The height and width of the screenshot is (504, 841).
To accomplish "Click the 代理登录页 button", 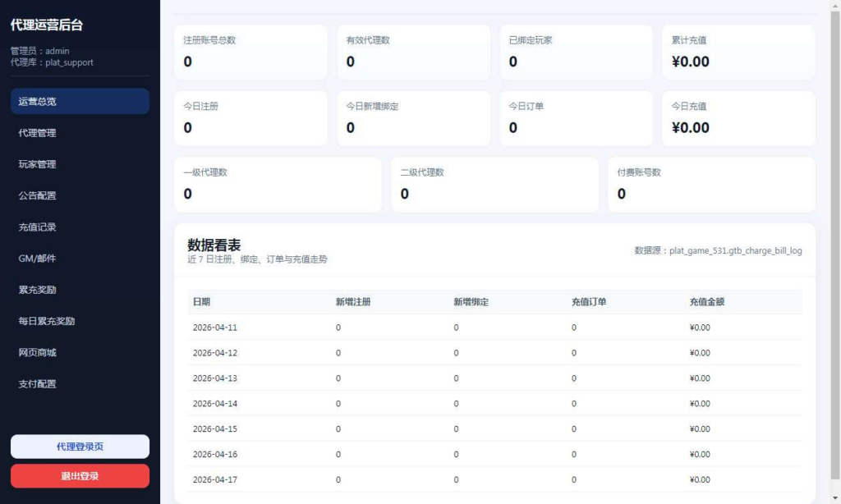I will (x=80, y=446).
